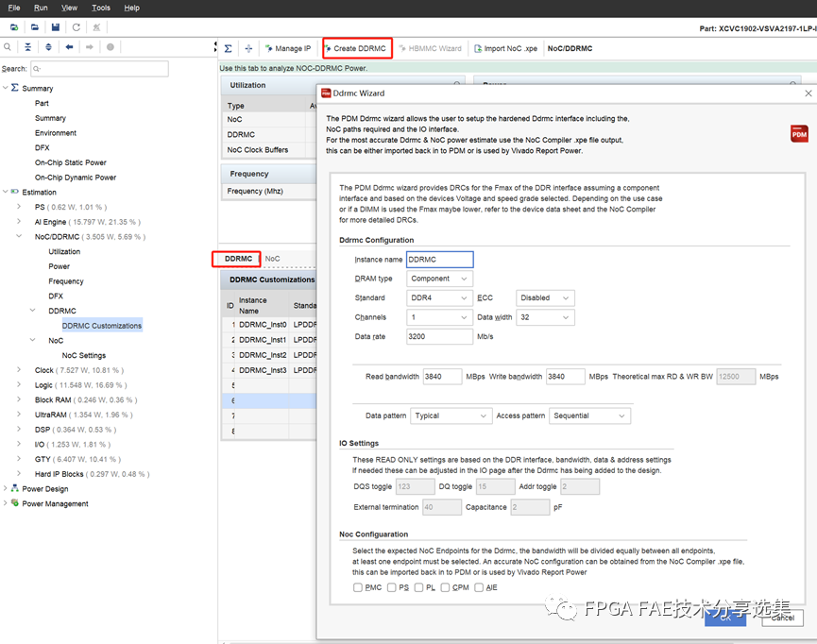
Task: Select DDRMC Customizations in tree
Action: pyautogui.click(x=102, y=326)
